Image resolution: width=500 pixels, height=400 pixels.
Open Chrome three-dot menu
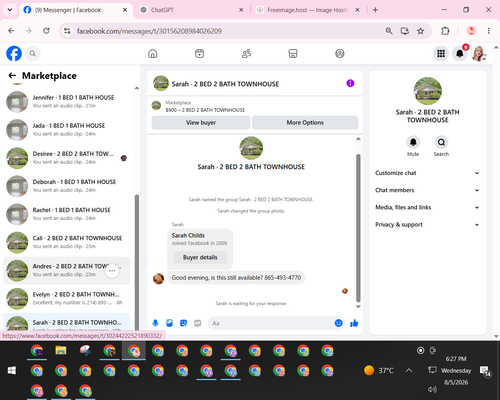[x=489, y=31]
